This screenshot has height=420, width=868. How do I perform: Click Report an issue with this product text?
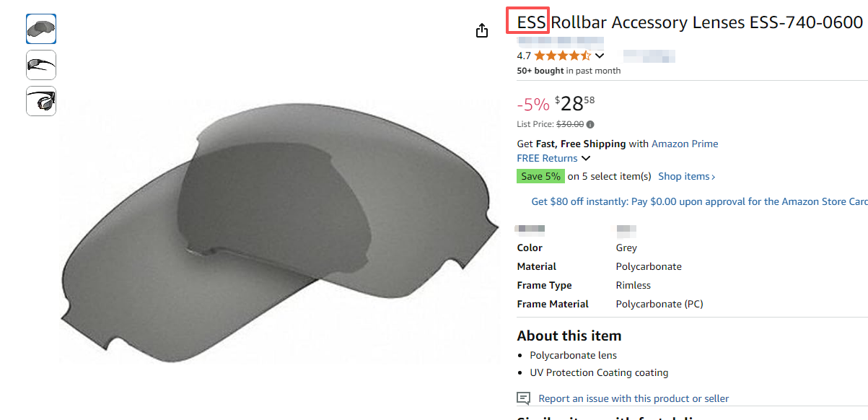point(634,398)
